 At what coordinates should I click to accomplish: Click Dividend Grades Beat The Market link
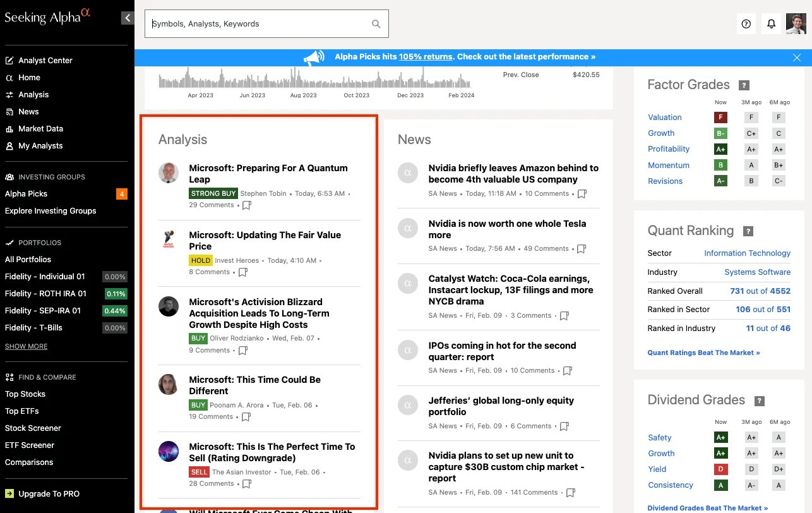click(708, 508)
